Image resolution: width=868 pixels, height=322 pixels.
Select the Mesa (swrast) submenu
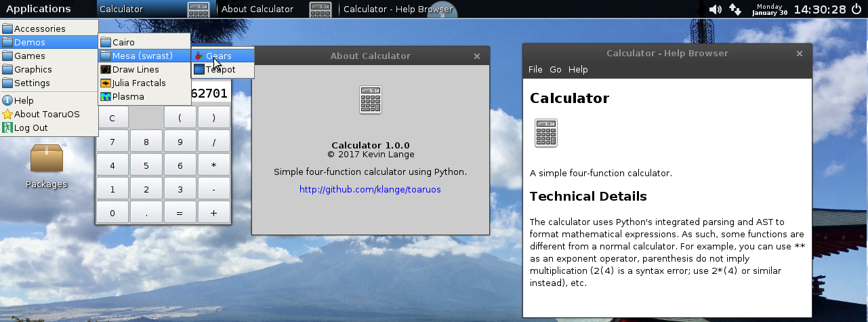[x=144, y=56]
